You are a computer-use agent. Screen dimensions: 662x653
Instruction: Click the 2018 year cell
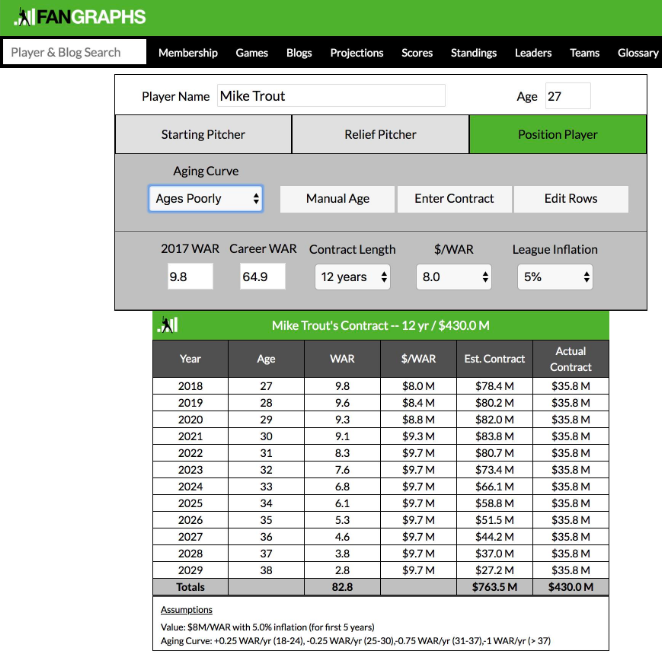point(190,386)
